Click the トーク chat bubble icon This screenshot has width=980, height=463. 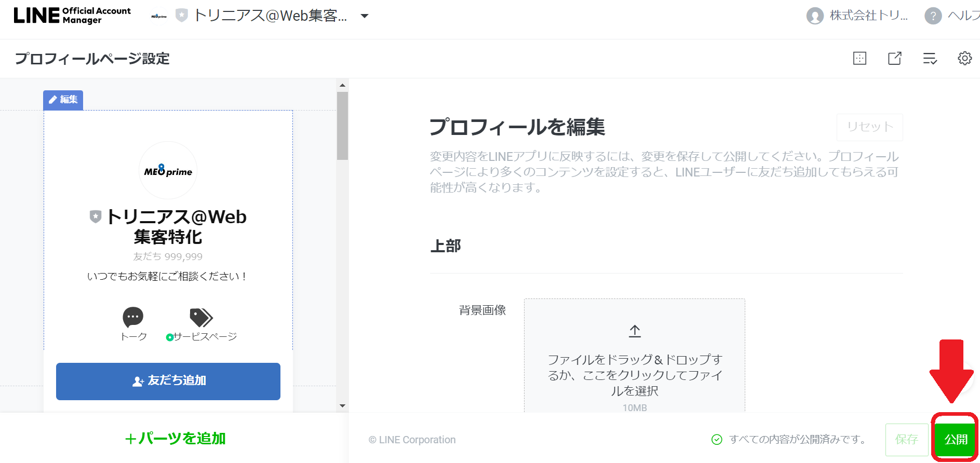click(133, 317)
